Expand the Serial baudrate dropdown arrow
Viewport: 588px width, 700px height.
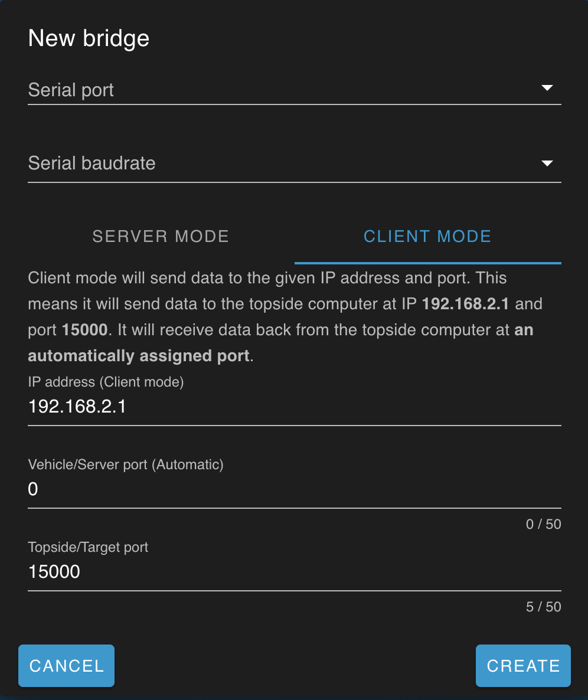tap(547, 163)
